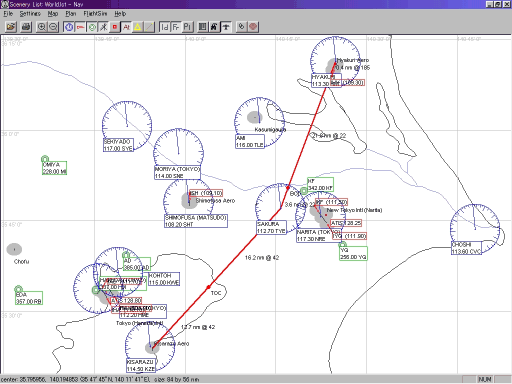This screenshot has height=384, width=512.
Task: Click the Shimofusa Aero airport label
Action: 215,201
